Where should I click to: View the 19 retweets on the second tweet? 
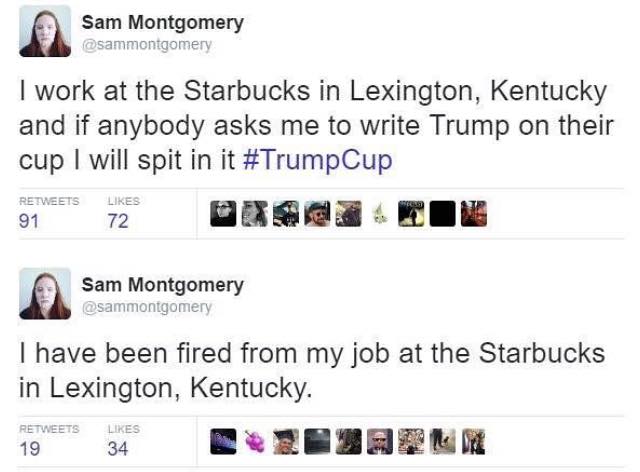point(31,448)
